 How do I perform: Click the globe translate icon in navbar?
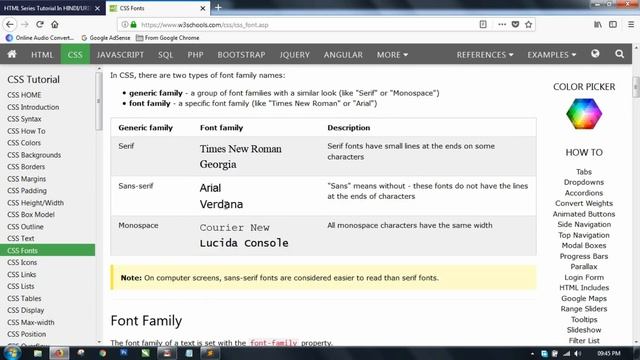pos(595,54)
